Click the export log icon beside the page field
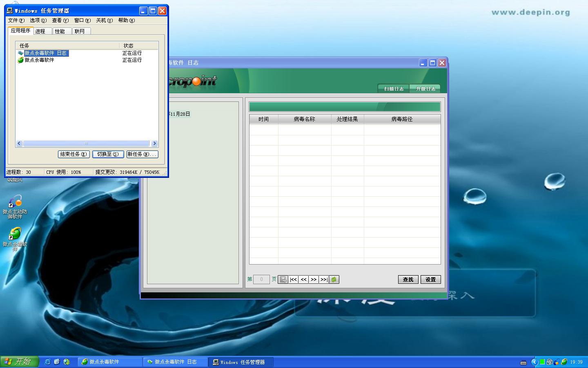Screen dimensions: 588x368 (x=283, y=280)
